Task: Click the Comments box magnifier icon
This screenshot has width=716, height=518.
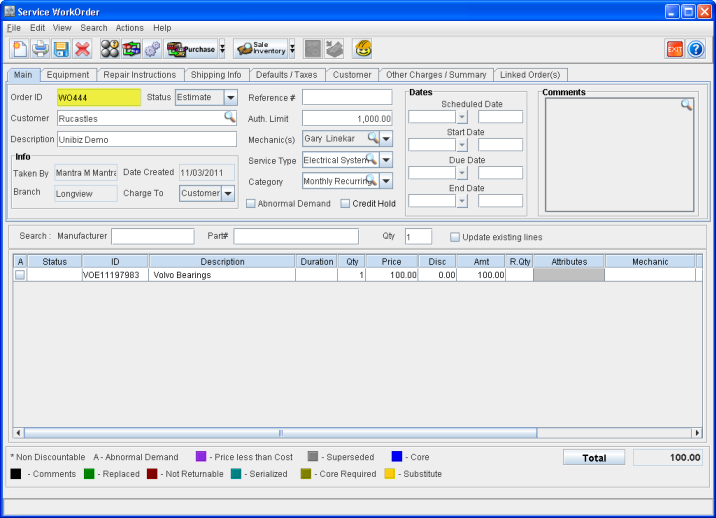Action: (x=686, y=105)
